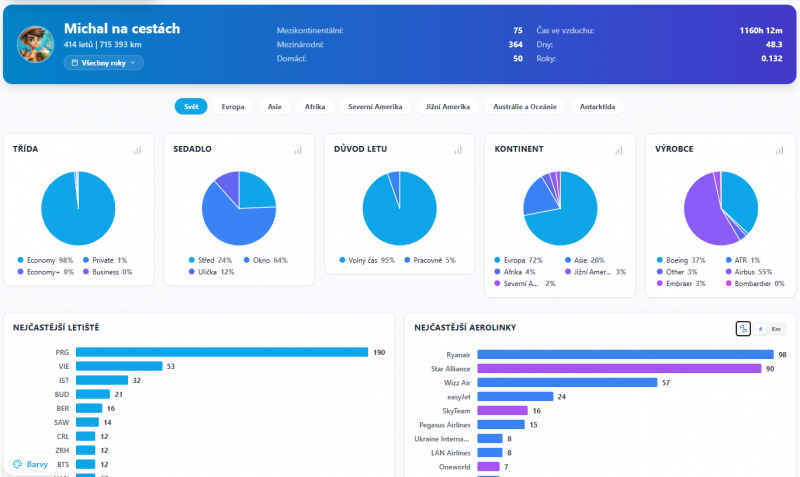Toggle bar chart view for Kontinent card
Screen dimensions: 800x477
(619, 150)
